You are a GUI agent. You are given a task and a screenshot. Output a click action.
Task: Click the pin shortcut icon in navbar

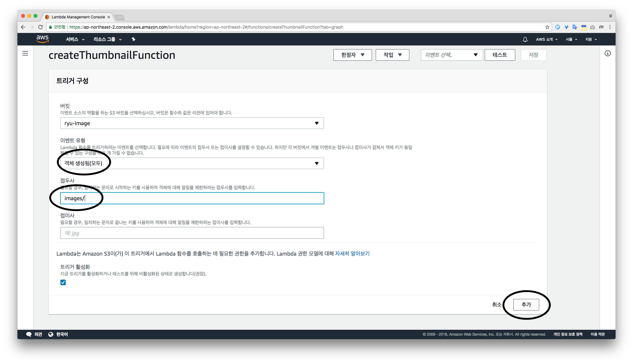133,39
